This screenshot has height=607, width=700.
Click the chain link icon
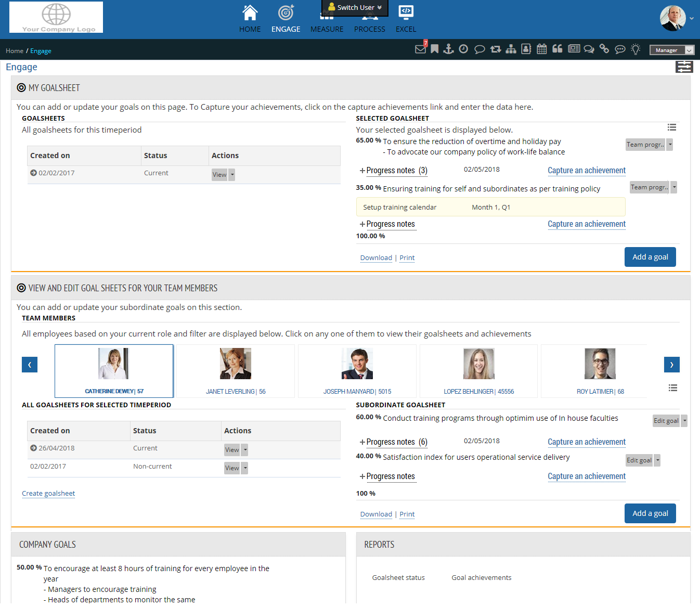point(604,49)
